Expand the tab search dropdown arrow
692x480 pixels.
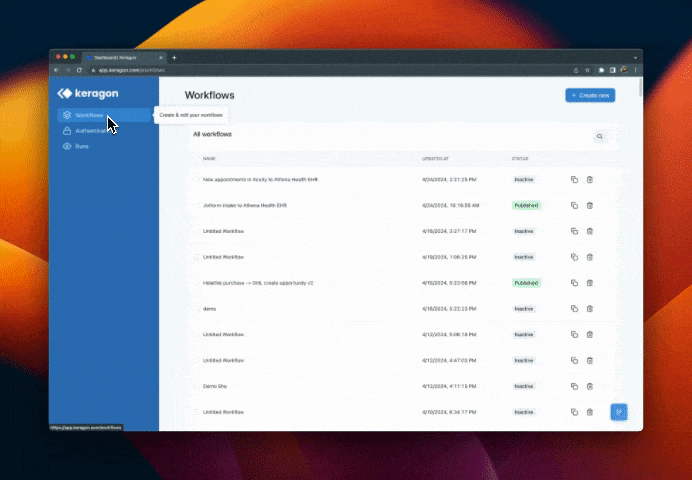click(x=635, y=57)
